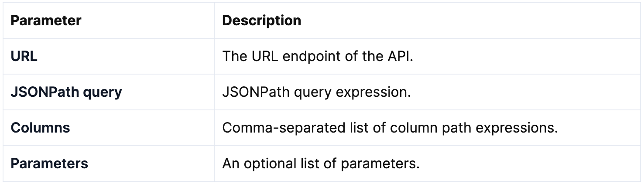The width and height of the screenshot is (644, 184).
Task: Click the Parameter column header
Action: [x=46, y=20]
